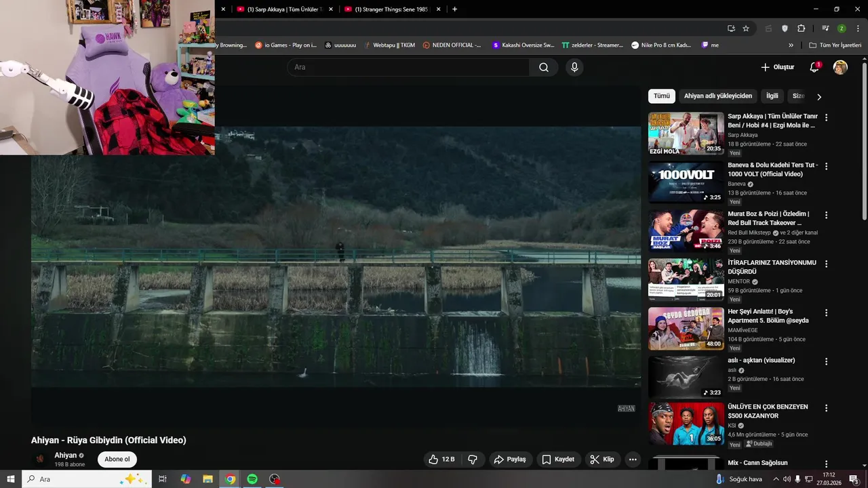Select the Tümü filter chip
The width and height of the screenshot is (868, 488).
(x=662, y=96)
